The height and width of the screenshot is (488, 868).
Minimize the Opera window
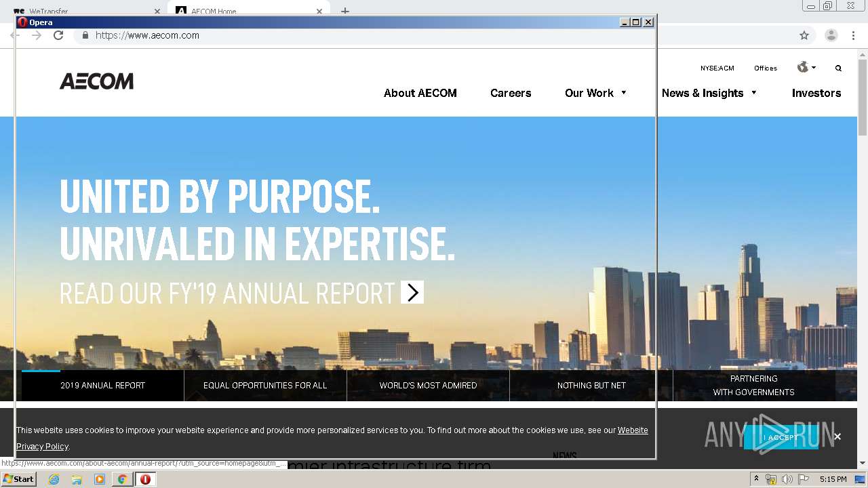(625, 22)
